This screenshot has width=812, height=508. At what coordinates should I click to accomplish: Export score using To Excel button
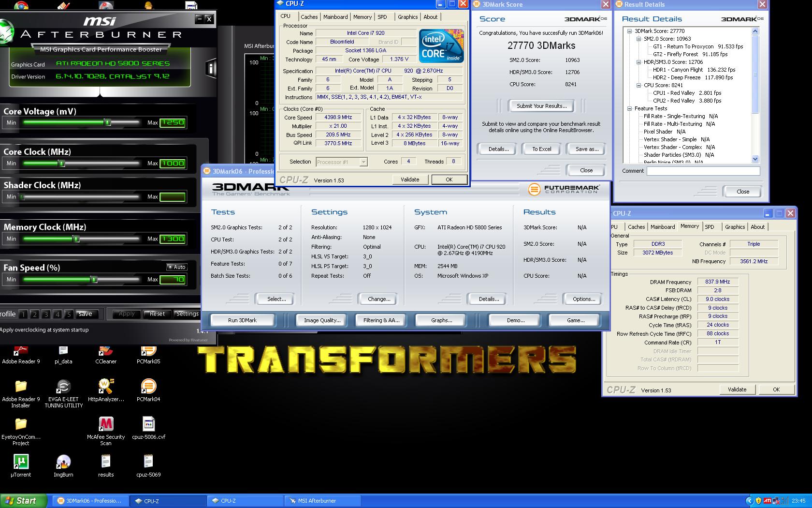point(541,149)
